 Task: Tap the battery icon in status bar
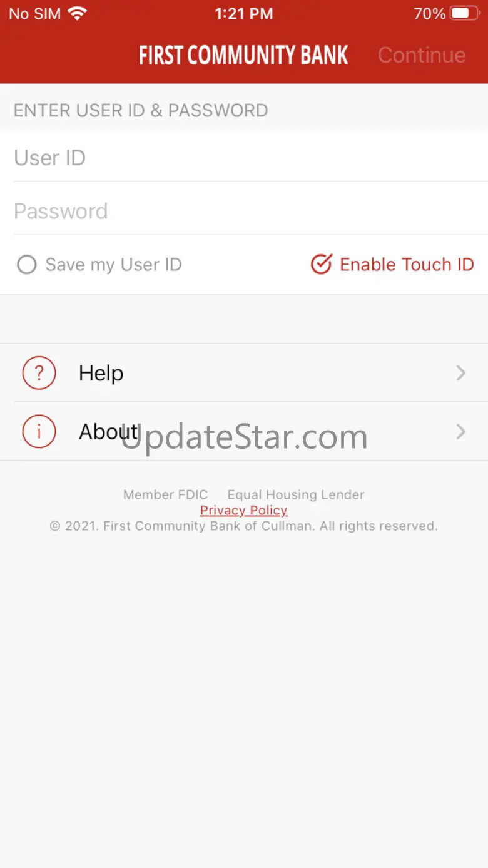tap(465, 13)
